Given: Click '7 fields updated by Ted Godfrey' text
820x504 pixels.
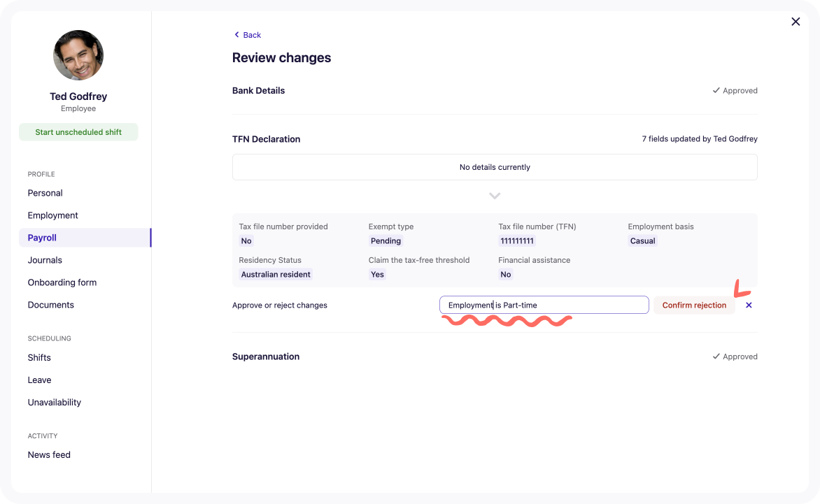Looking at the screenshot, I should (700, 139).
